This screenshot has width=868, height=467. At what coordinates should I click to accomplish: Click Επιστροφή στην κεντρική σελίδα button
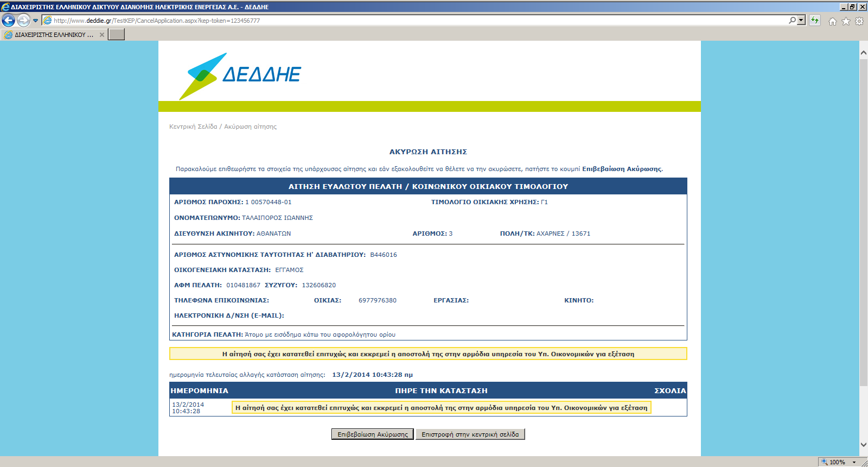click(470, 434)
